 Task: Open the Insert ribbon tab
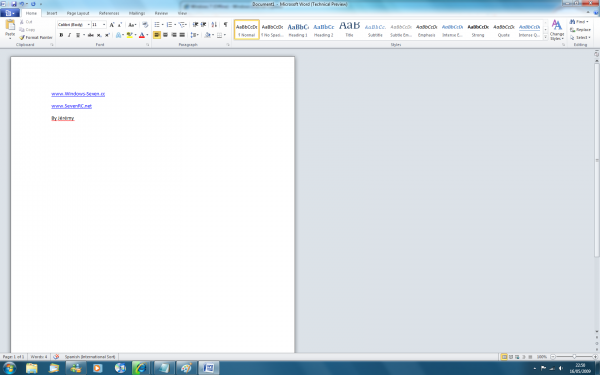pos(52,13)
